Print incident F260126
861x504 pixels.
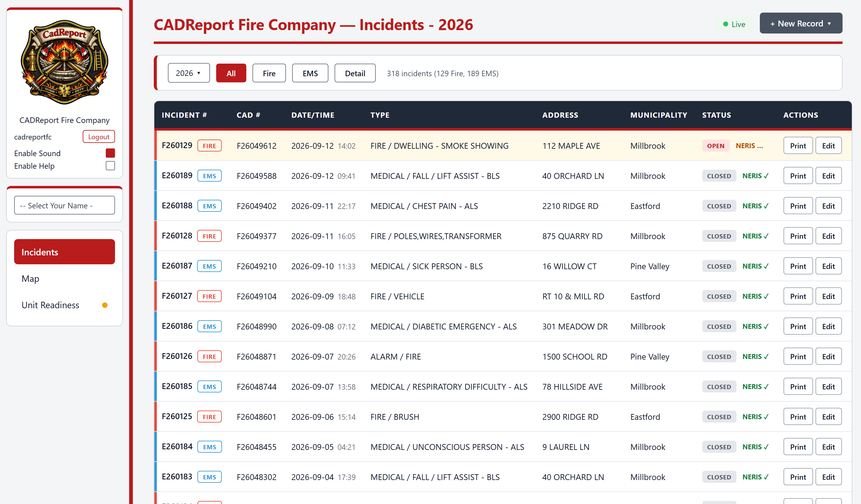click(x=798, y=356)
